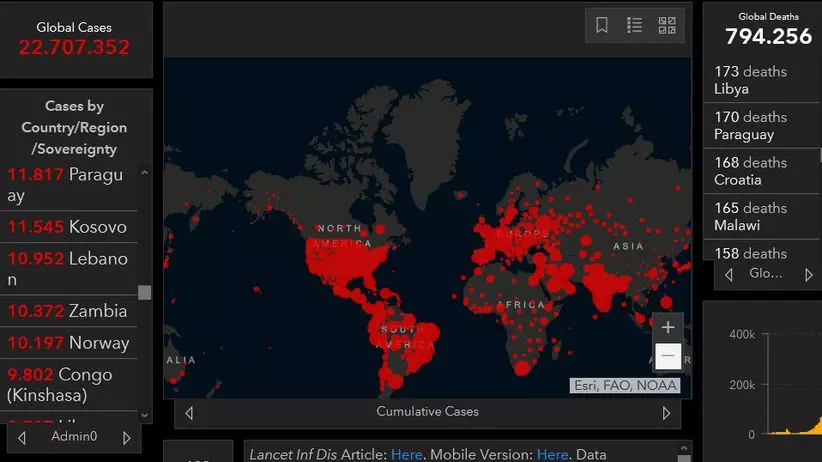Go to previous map view left of Cumulative Cases

pos(189,412)
